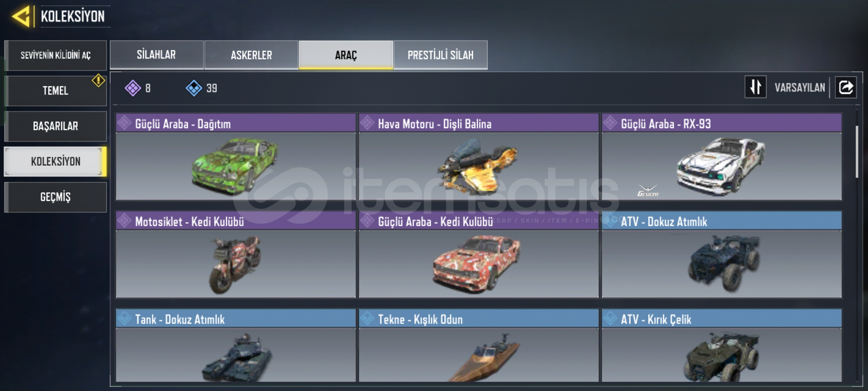
Task: Click the vehicle list vertical scrollbar
Action: (x=857, y=152)
